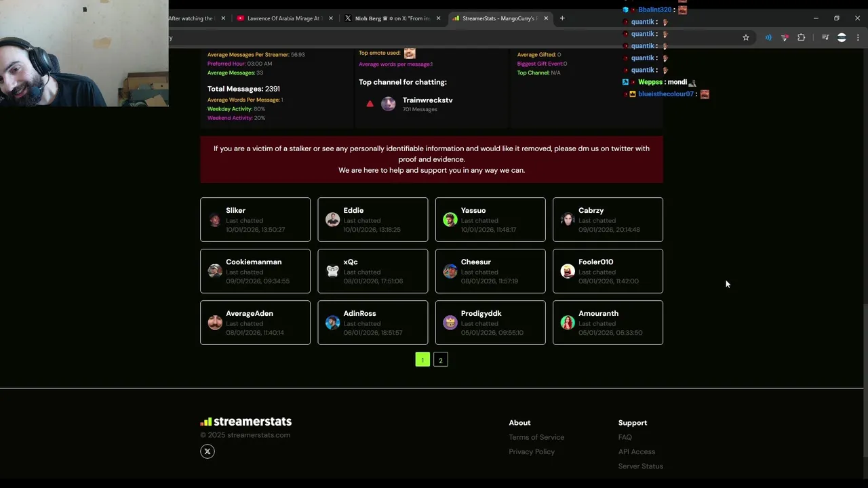Open a new browser tab
This screenshot has width=868, height=488.
click(562, 18)
